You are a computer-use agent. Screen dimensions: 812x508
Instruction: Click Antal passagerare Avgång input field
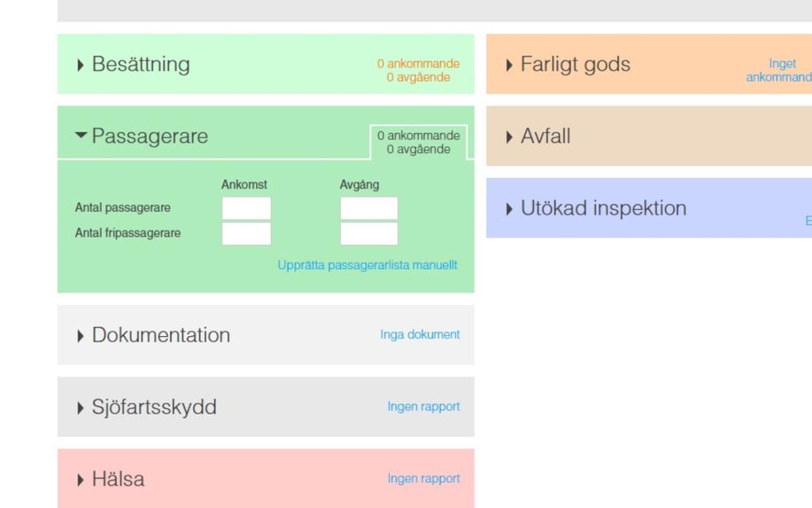[370, 208]
